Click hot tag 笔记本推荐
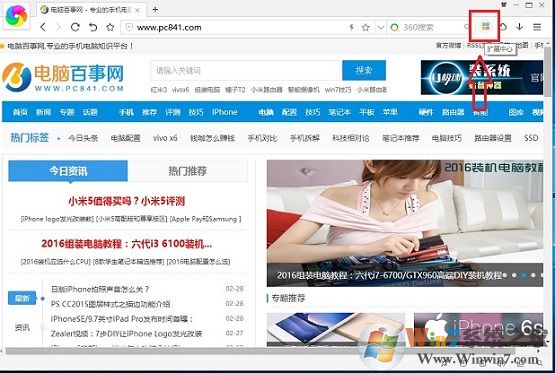Image resolution: width=555 pixels, height=373 pixels. coord(400,138)
